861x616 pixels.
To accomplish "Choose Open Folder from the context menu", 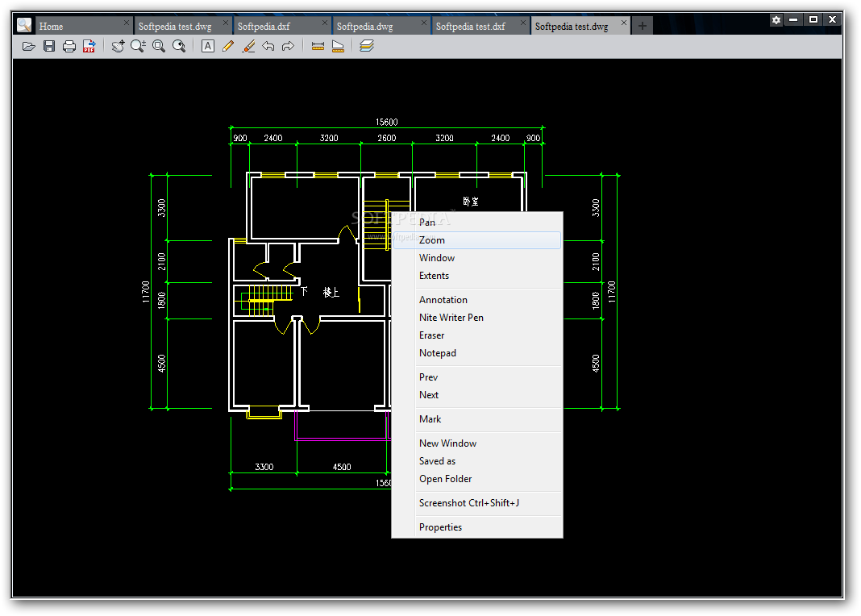I will [x=476, y=479].
